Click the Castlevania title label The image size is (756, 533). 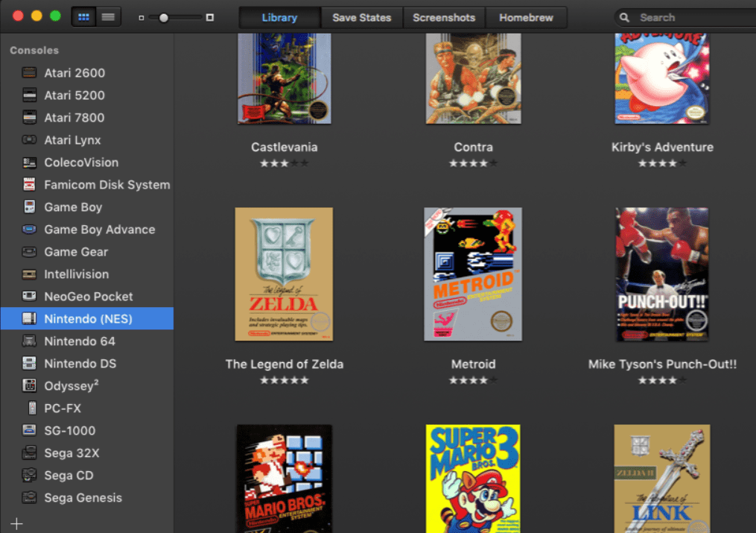click(x=285, y=147)
